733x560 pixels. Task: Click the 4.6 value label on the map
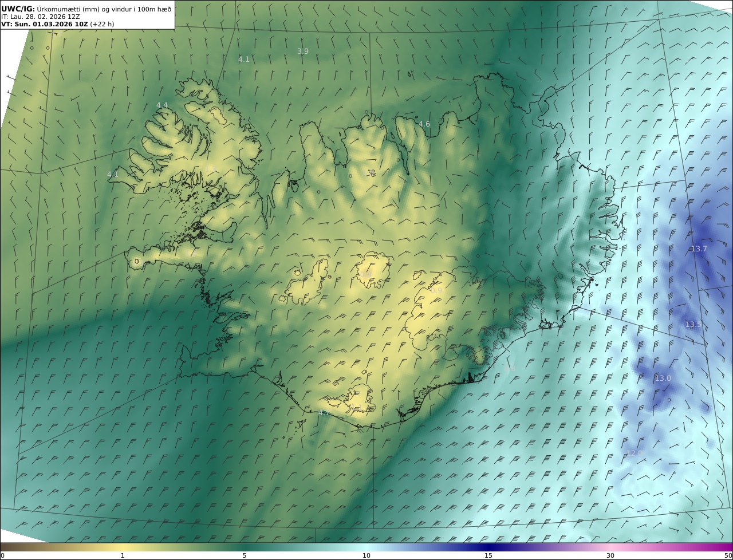(424, 124)
